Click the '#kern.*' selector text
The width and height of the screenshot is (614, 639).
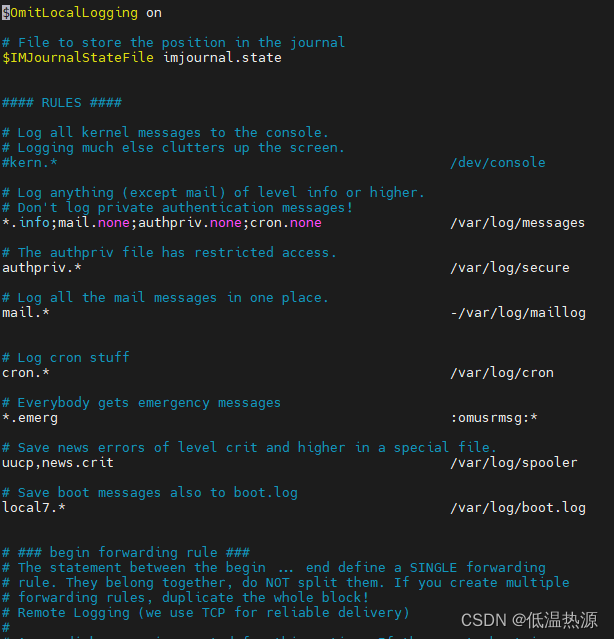30,163
